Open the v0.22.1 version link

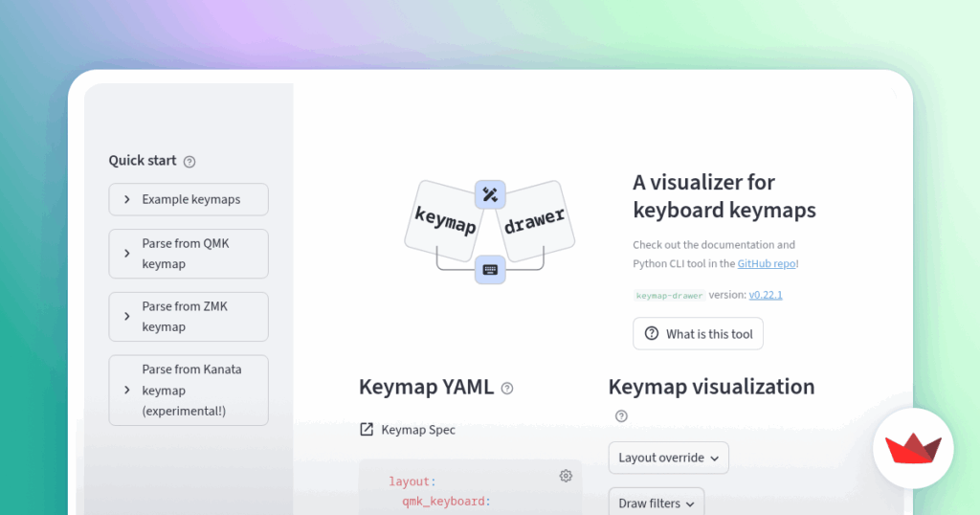[766, 295]
